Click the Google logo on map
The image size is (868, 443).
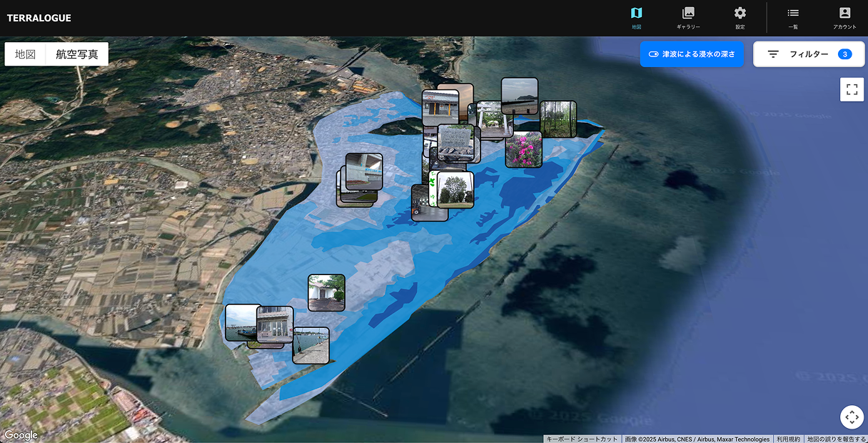pos(21,435)
